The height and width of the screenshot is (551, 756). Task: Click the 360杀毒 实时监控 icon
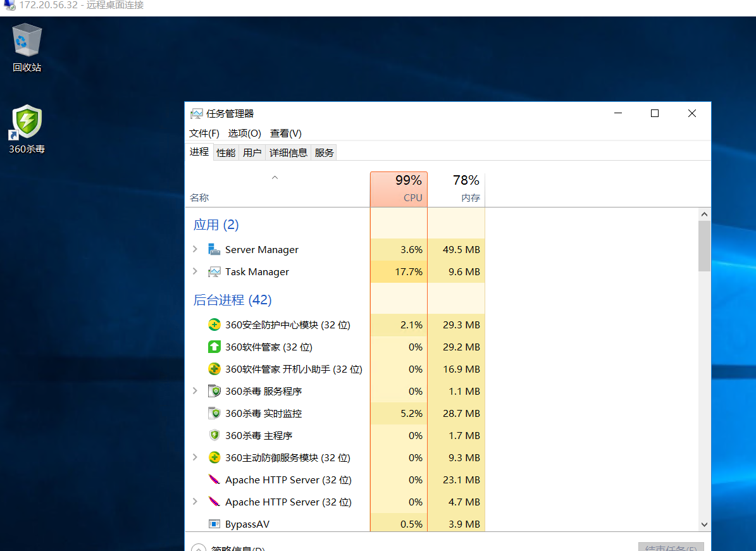click(x=214, y=413)
